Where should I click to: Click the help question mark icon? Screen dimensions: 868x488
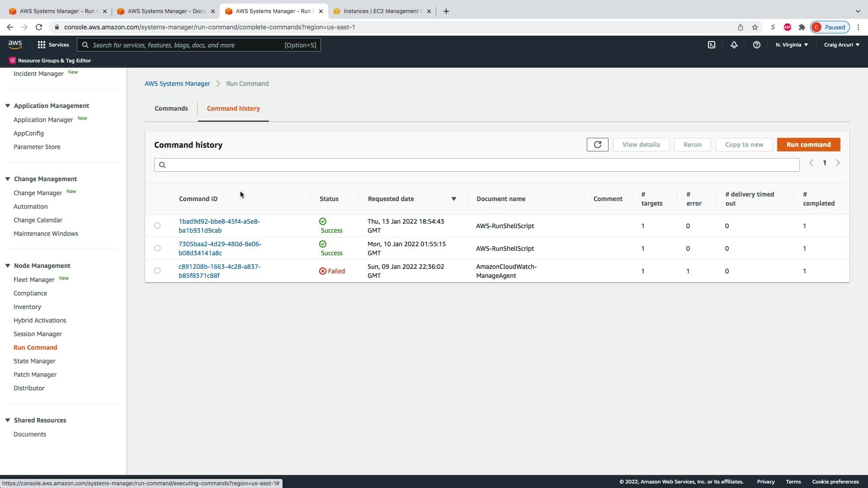point(756,45)
